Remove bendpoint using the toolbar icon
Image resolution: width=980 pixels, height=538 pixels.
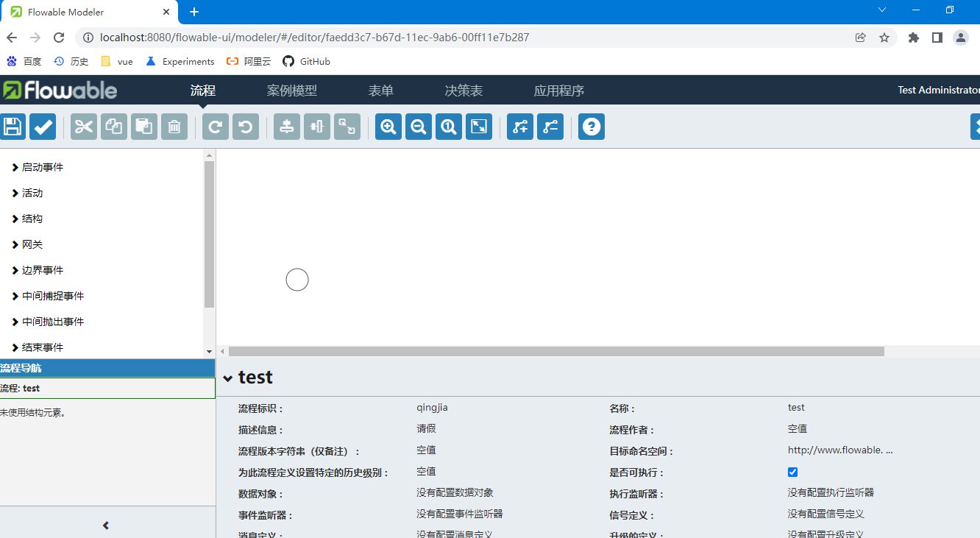550,127
